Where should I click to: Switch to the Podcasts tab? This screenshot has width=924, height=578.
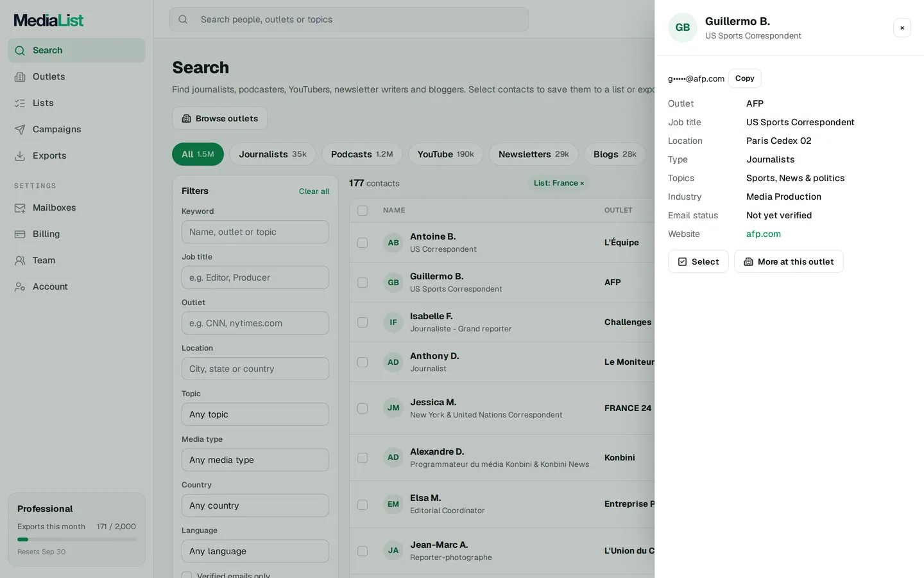(x=362, y=154)
